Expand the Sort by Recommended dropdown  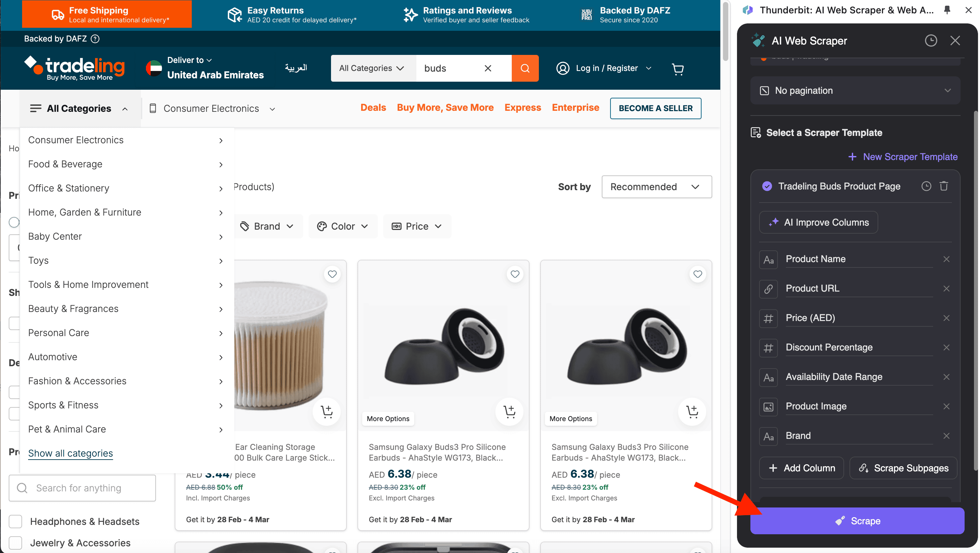(x=657, y=187)
